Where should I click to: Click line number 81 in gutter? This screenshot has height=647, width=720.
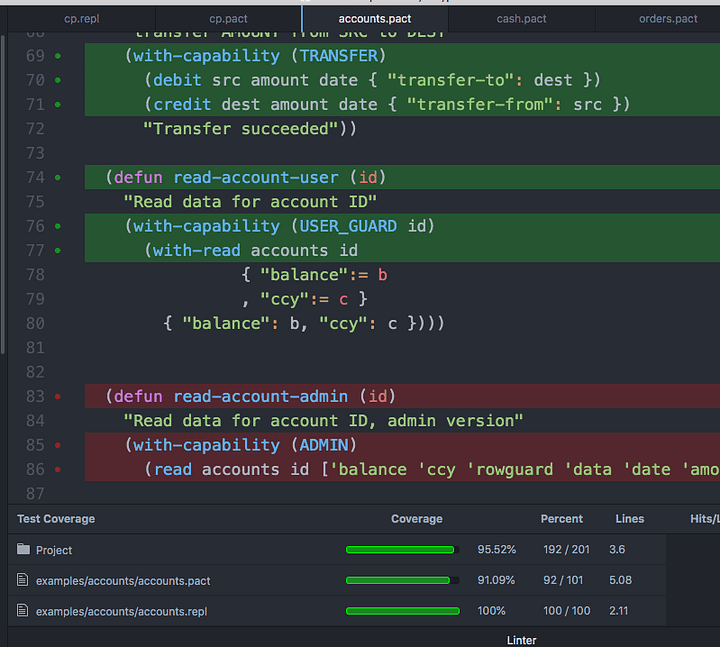pyautogui.click(x=35, y=348)
